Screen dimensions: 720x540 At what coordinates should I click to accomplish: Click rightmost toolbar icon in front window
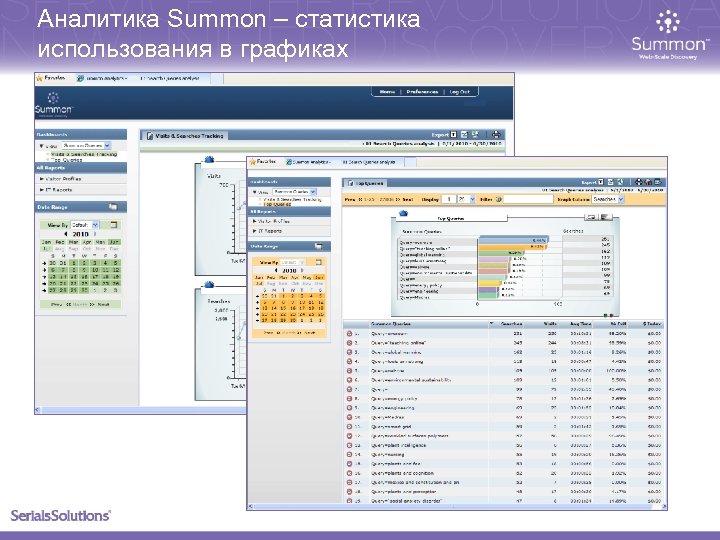658,182
